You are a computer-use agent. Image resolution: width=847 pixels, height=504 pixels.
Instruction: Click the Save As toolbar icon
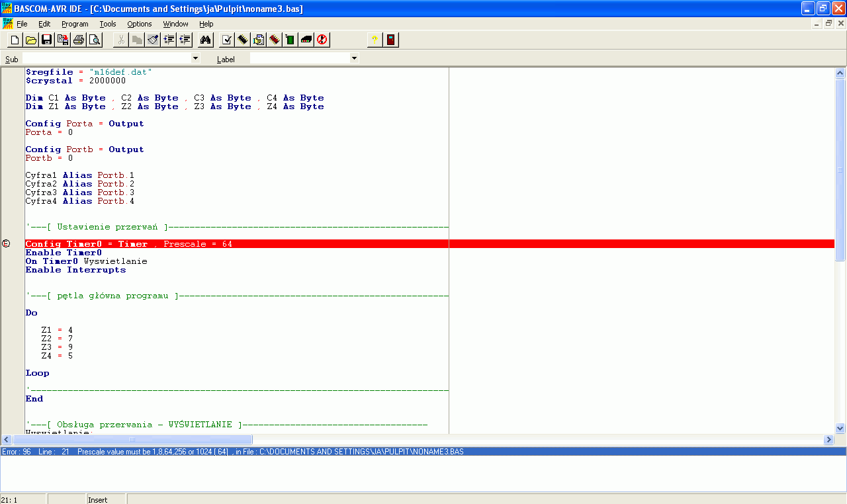[x=63, y=40]
